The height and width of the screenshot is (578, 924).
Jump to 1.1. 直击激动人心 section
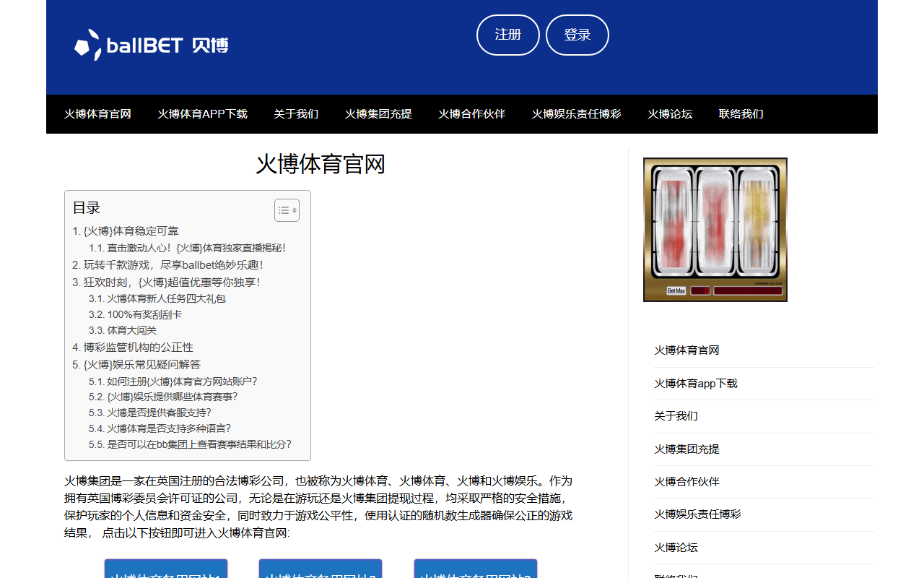[x=188, y=248]
